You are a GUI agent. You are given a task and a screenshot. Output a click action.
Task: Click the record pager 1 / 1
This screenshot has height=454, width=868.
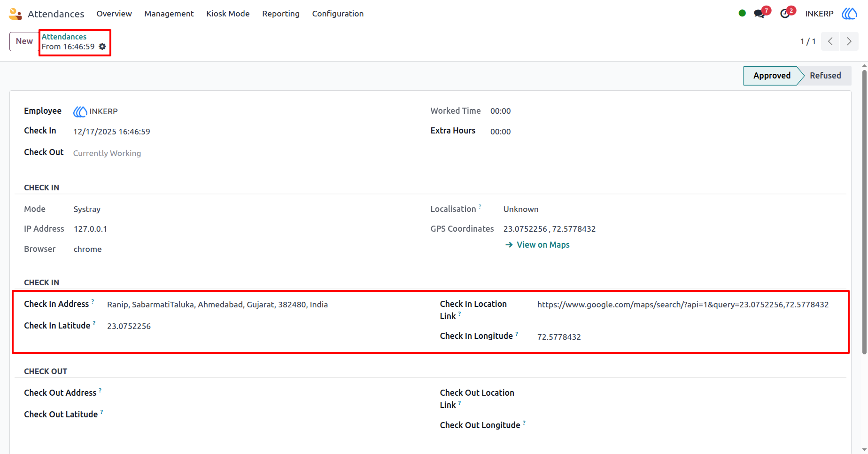point(808,41)
